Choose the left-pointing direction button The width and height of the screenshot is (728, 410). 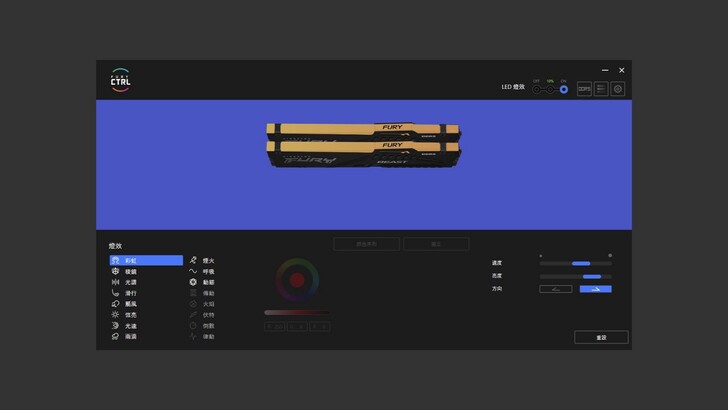click(556, 289)
